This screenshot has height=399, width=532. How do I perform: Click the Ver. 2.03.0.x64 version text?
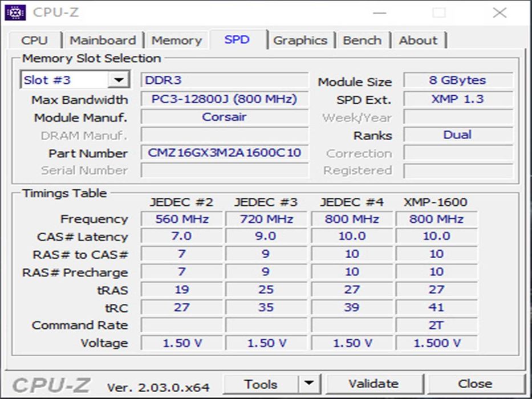coord(158,387)
